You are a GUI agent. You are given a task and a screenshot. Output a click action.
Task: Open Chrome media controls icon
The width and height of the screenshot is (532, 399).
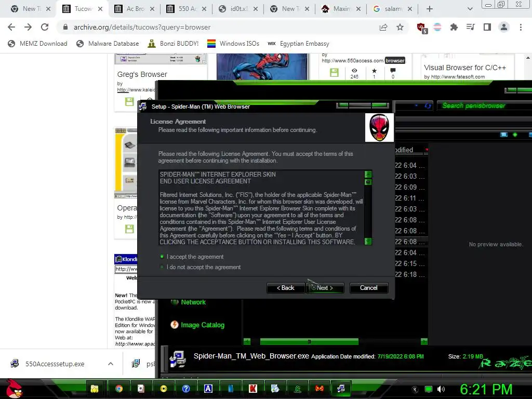point(471,27)
